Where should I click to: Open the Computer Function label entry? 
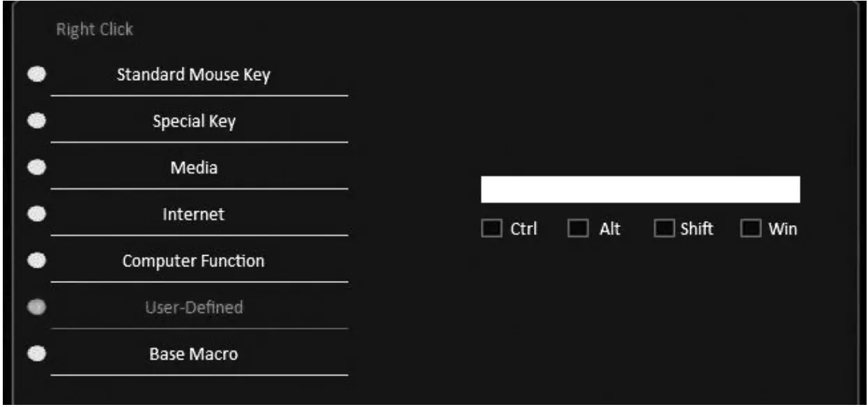[194, 261]
